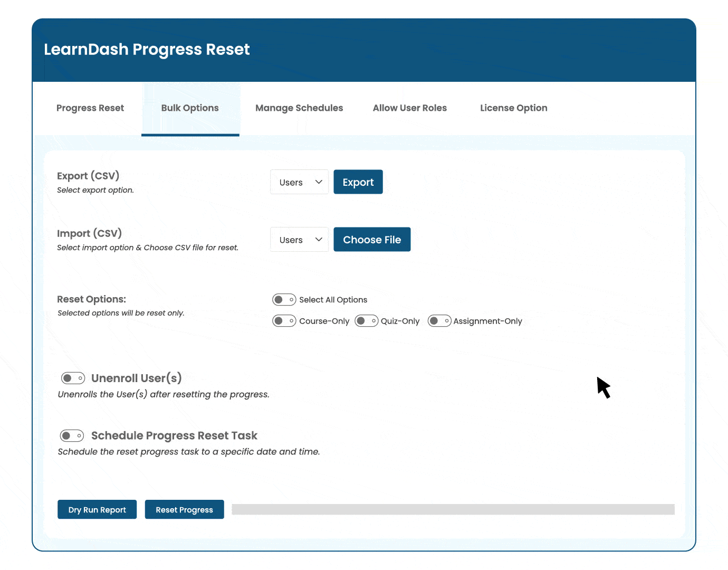This screenshot has width=728, height=570.
Task: Open the License Option tab
Action: coord(514,108)
